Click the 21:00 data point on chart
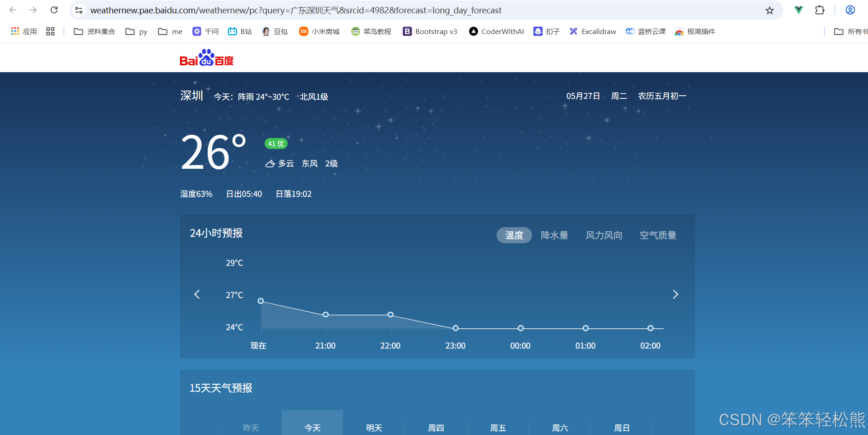This screenshot has width=868, height=435. (x=325, y=315)
